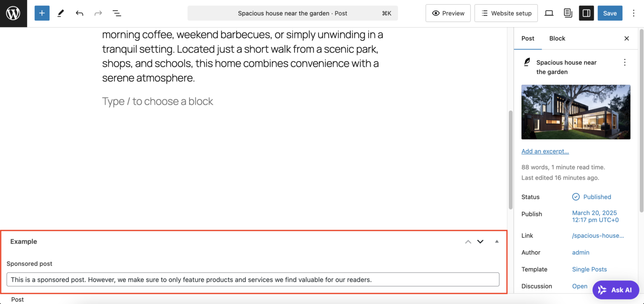Open the Document Overview list icon
This screenshot has width=644, height=304.
117,13
